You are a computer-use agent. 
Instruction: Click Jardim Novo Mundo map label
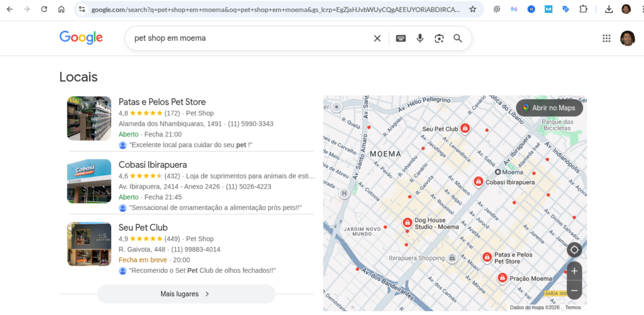click(x=362, y=231)
